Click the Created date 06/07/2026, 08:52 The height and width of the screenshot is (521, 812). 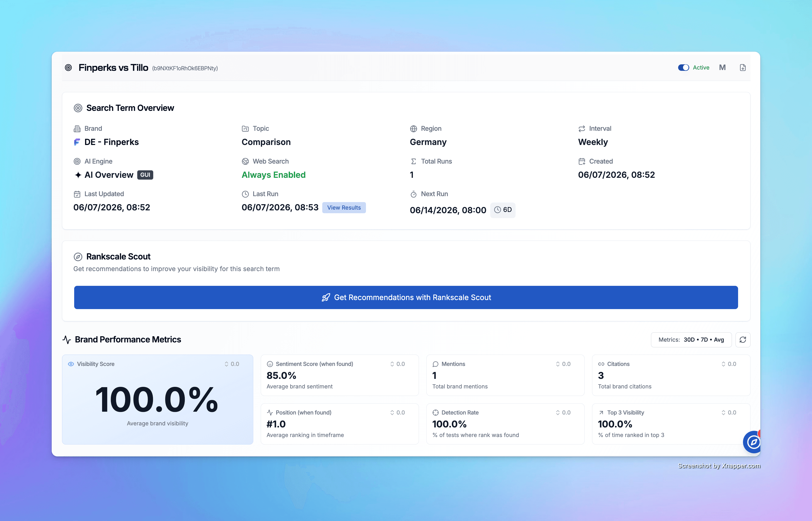point(616,175)
